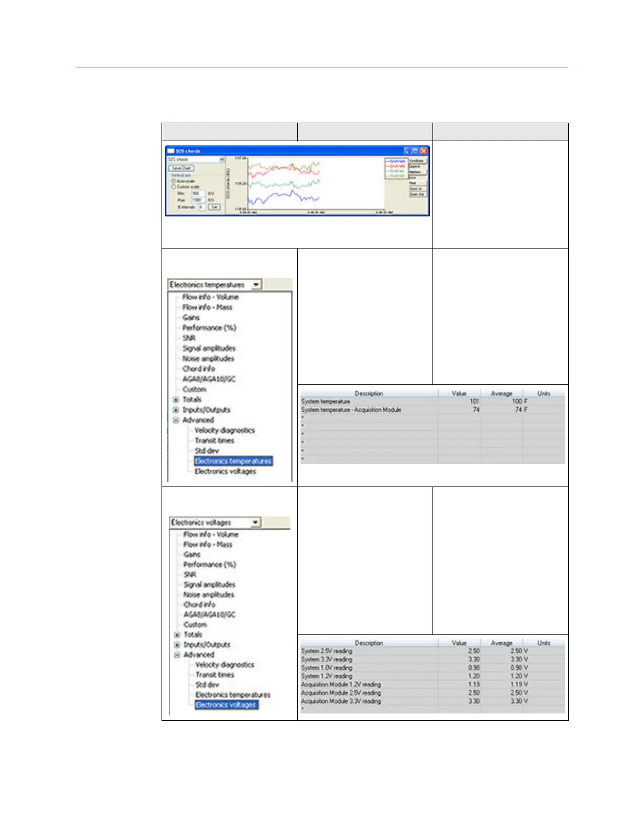Select Transit times in temperatures tree

[215, 441]
